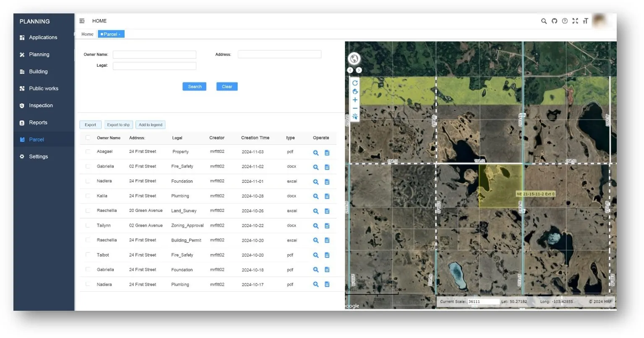Select Parcel in the sidebar

pos(44,140)
